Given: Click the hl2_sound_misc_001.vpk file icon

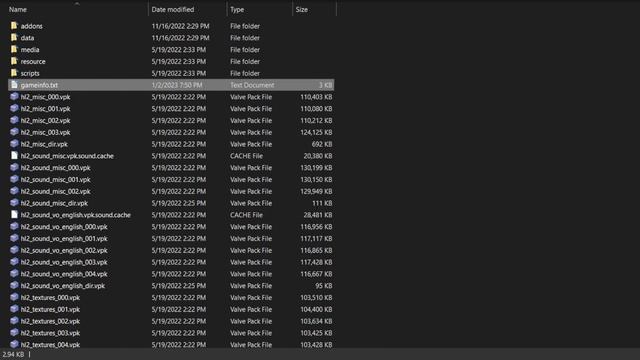Looking at the screenshot, I should point(14,180).
